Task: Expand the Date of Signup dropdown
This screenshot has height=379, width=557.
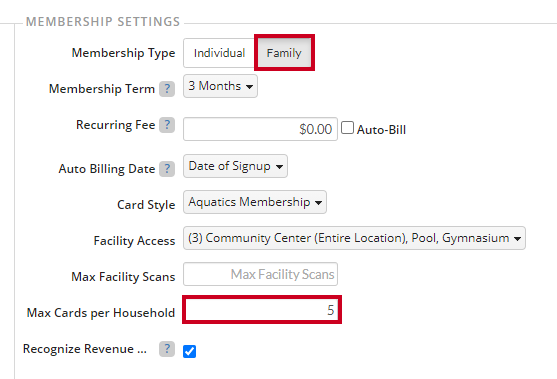Action: 235,166
